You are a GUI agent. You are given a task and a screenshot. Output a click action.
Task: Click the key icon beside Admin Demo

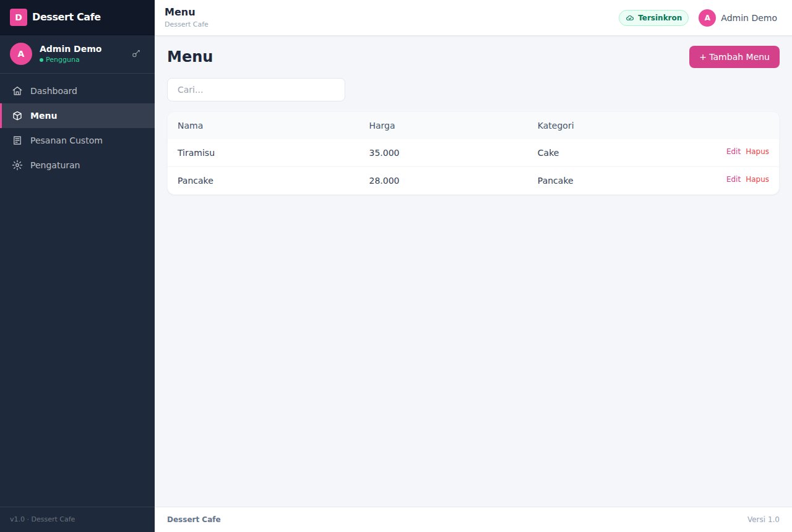[x=136, y=54]
